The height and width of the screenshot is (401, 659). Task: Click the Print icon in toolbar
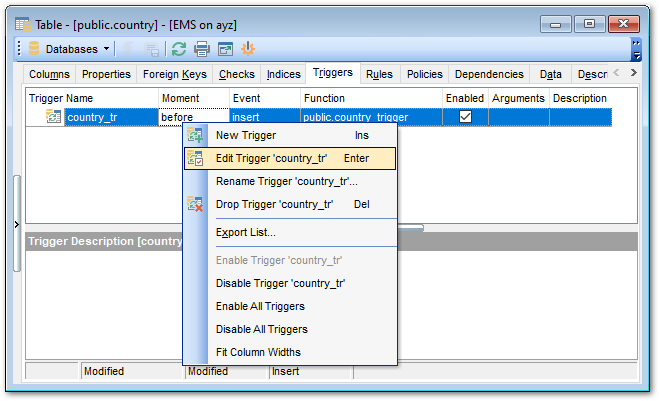[202, 48]
